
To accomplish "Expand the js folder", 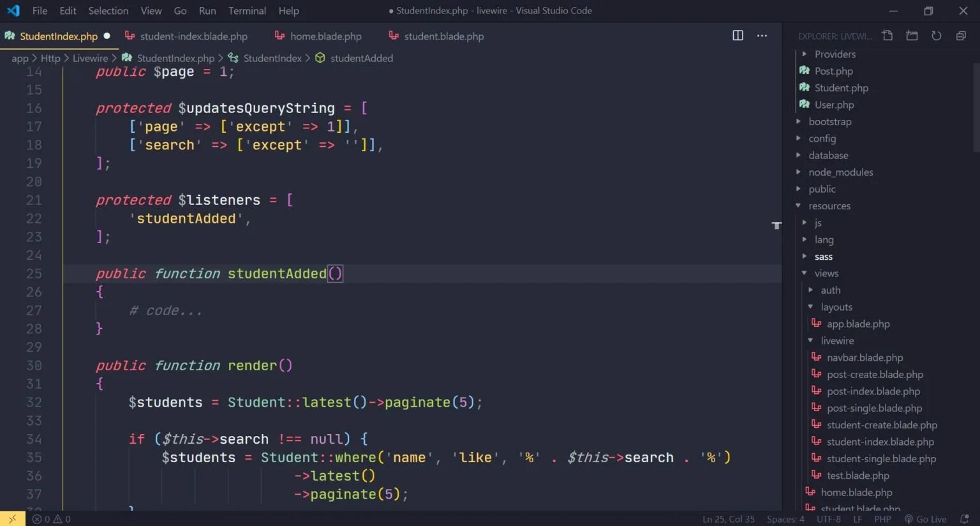I will [818, 223].
